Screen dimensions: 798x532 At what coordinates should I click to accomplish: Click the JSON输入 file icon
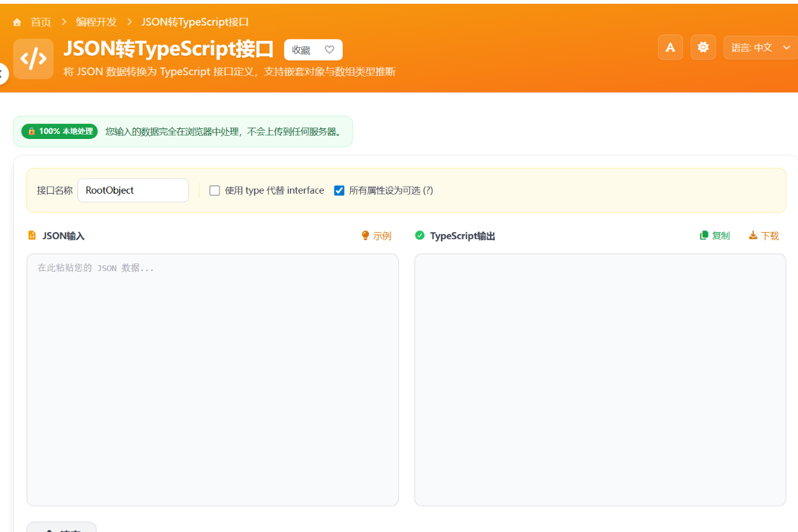32,236
